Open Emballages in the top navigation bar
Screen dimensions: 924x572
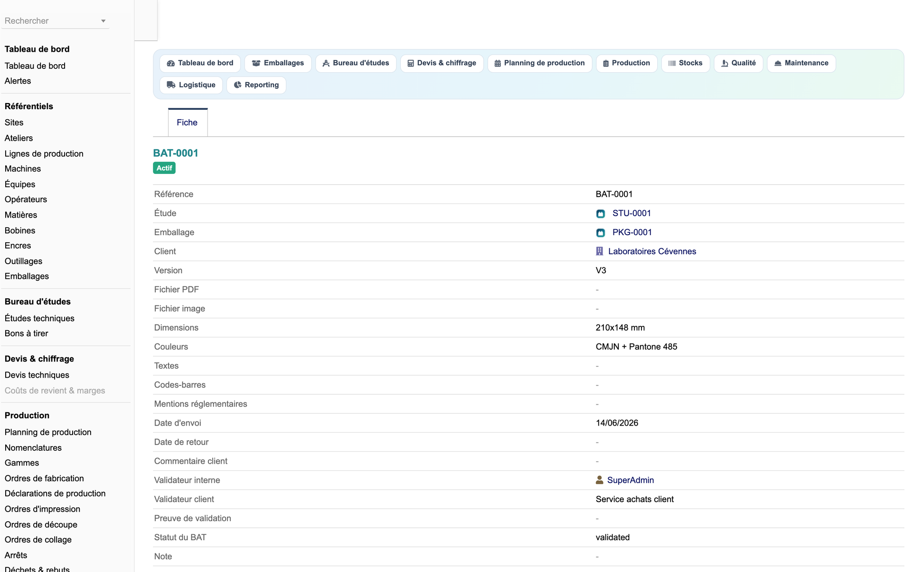pyautogui.click(x=278, y=63)
